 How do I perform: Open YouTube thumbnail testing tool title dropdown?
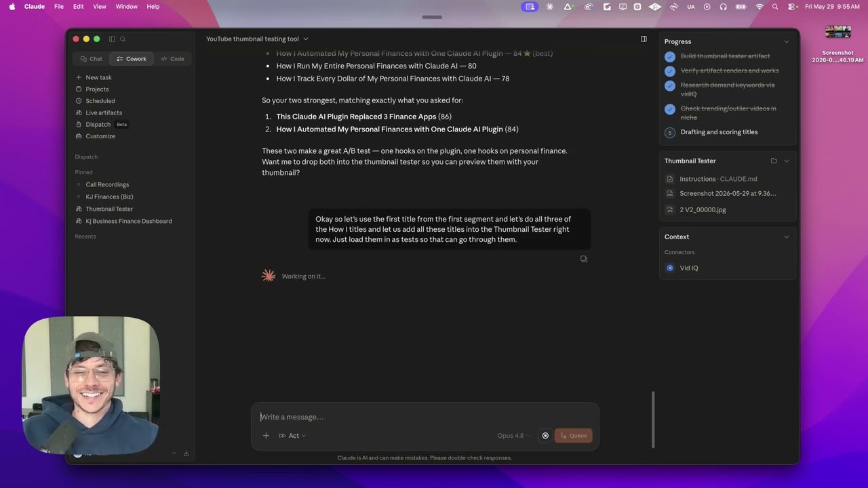click(x=257, y=39)
